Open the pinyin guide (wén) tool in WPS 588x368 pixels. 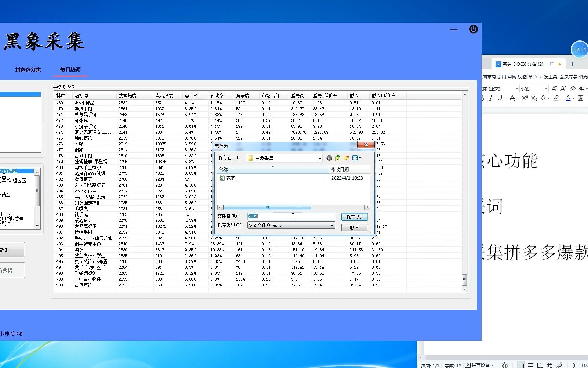(x=581, y=89)
